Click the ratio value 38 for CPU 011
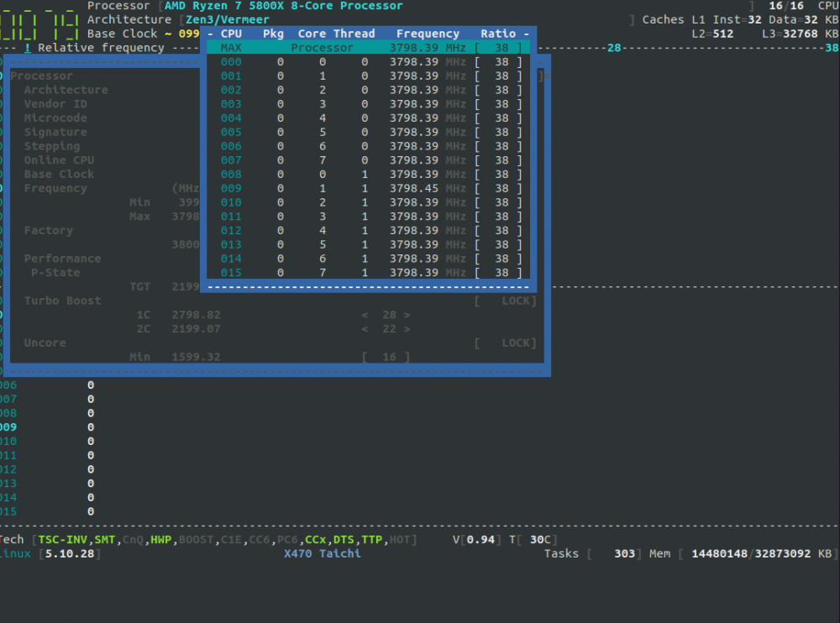This screenshot has height=623, width=840. [x=502, y=217]
